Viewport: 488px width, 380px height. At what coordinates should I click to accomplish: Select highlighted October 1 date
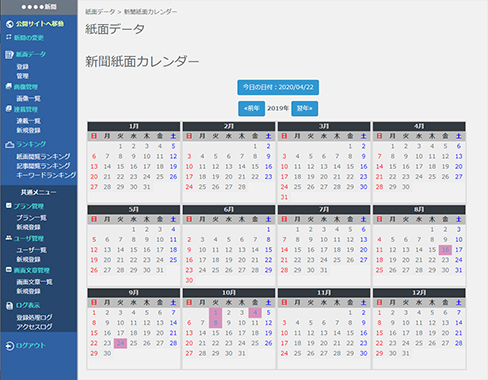click(x=216, y=313)
